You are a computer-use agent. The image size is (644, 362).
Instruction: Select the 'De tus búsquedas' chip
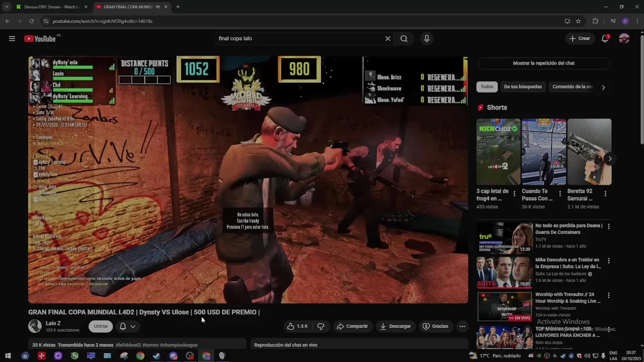coord(523,87)
